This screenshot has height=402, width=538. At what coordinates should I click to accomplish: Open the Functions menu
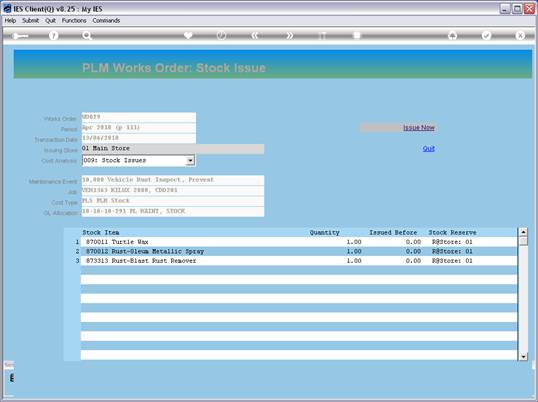click(x=74, y=21)
